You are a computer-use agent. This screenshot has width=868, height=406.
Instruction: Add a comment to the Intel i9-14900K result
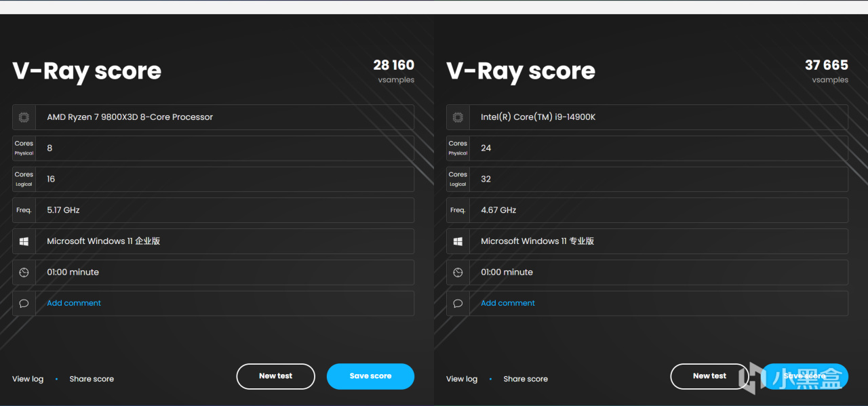[508, 303]
